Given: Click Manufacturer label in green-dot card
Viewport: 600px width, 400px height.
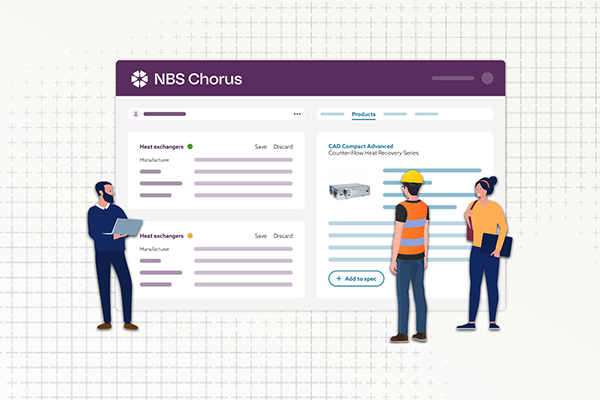Looking at the screenshot, I should click(x=154, y=160).
